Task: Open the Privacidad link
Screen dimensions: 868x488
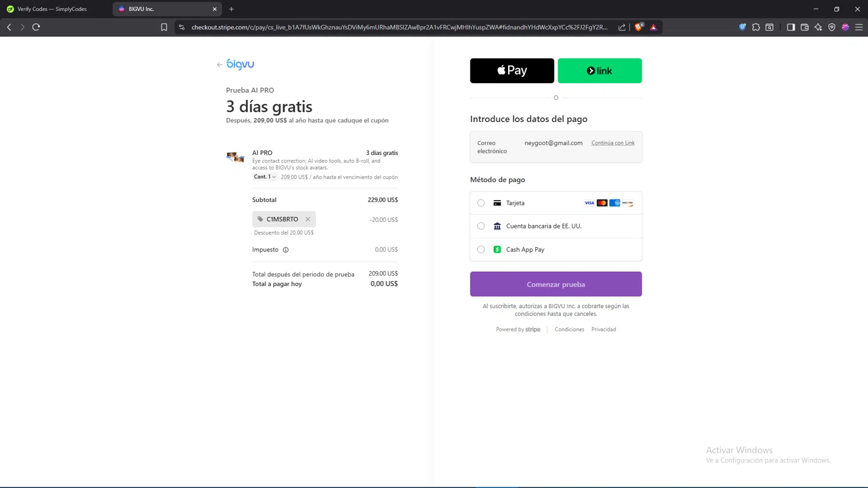Action: pos(604,330)
